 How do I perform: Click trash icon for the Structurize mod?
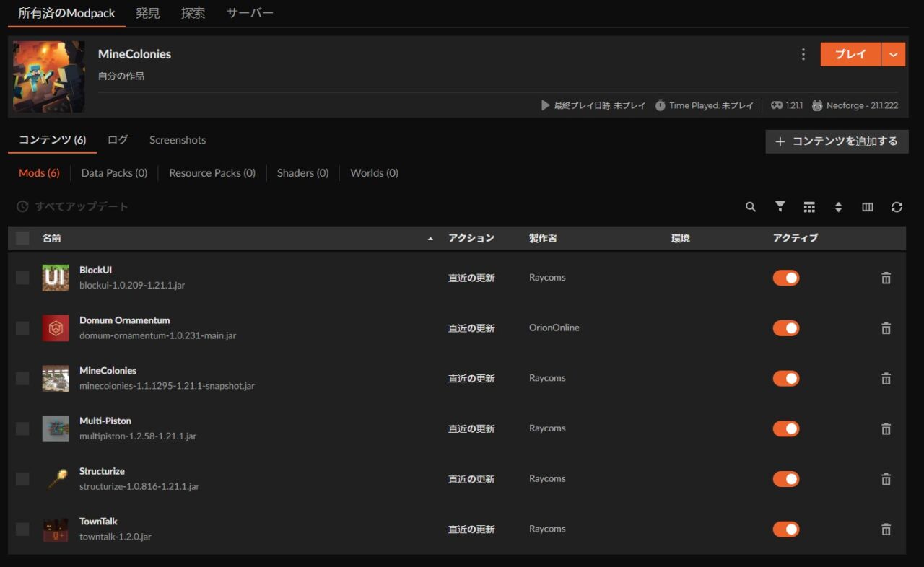[x=886, y=479]
